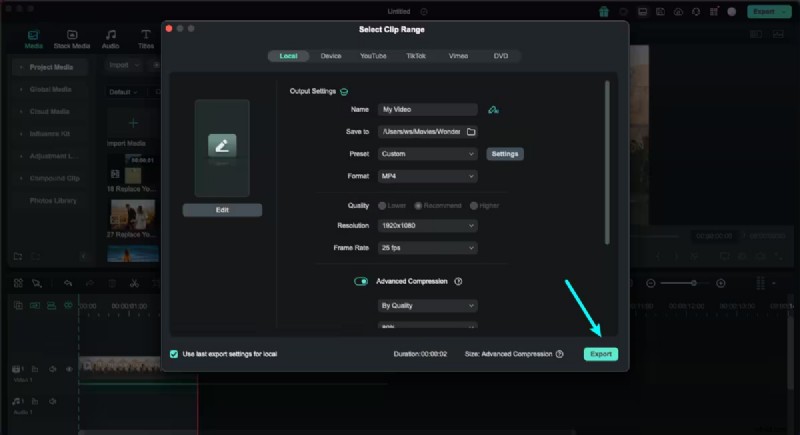Switch to the Device tab
Image resolution: width=800 pixels, height=435 pixels.
point(331,56)
